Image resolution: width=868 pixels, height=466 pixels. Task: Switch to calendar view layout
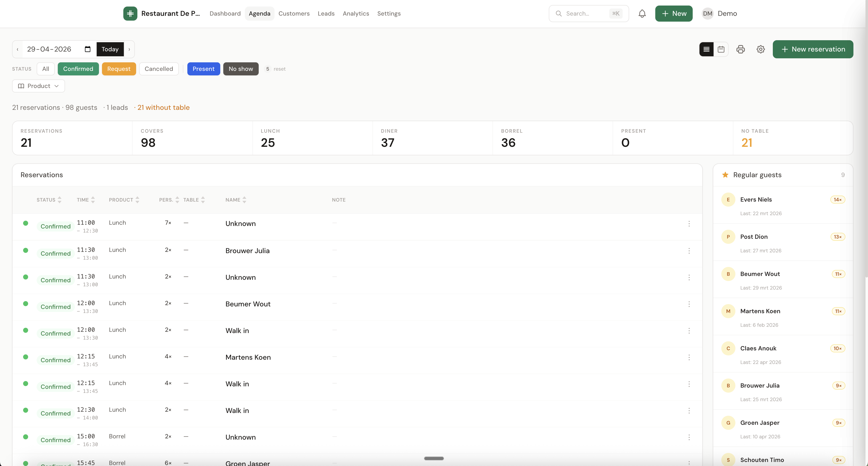[x=721, y=49]
